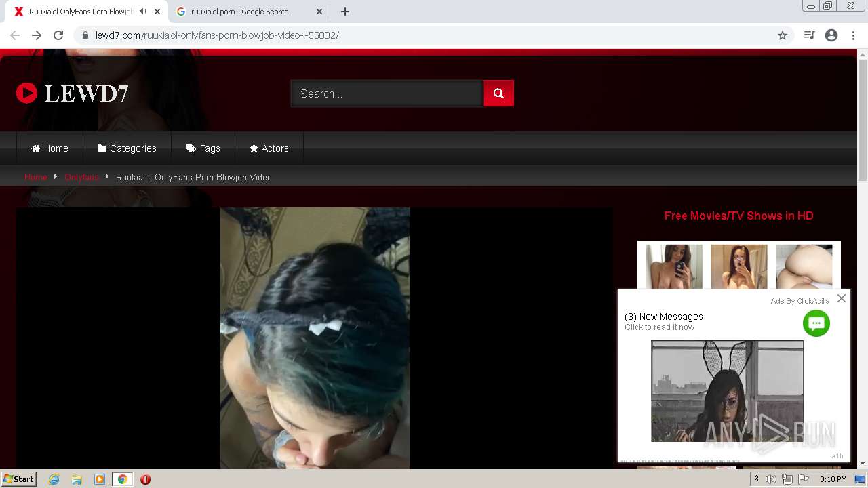
Task: Open File Explorer from taskbar
Action: (x=77, y=479)
